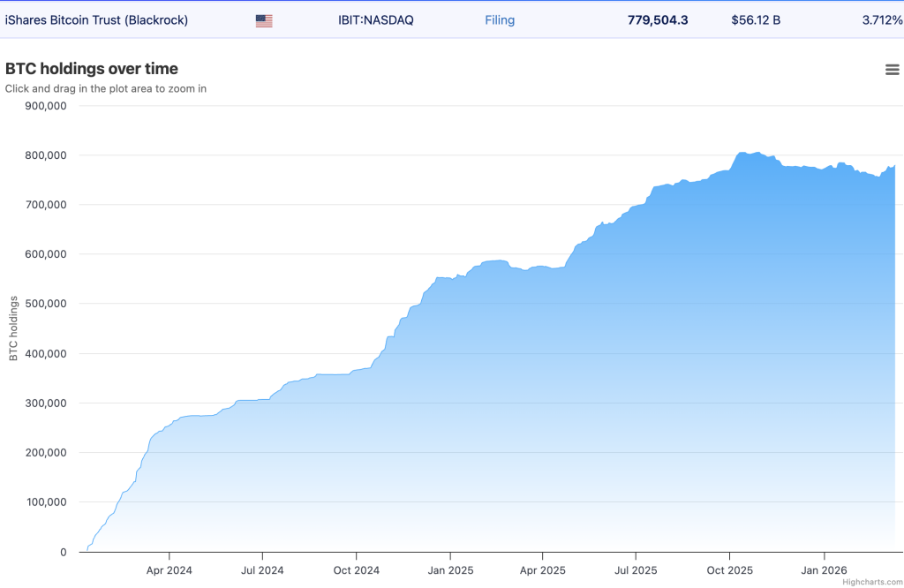Click the blue holdings area series
904x588 pixels.
530,397
